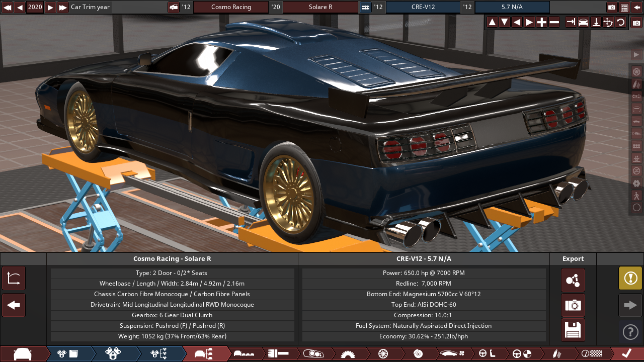The height and width of the screenshot is (362, 644).
Task: Open the Cosmo Racing model name field
Action: coord(231,7)
